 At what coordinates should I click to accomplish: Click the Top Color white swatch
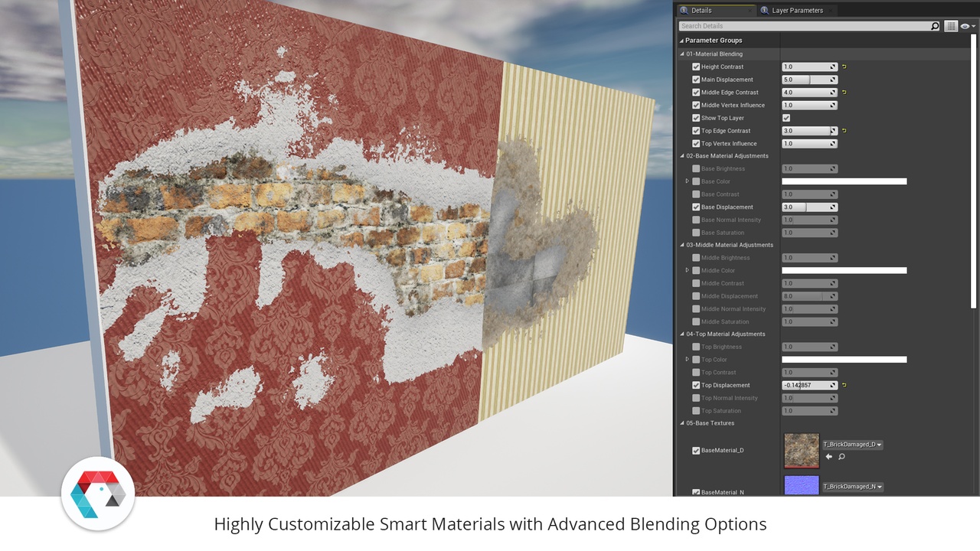click(844, 360)
